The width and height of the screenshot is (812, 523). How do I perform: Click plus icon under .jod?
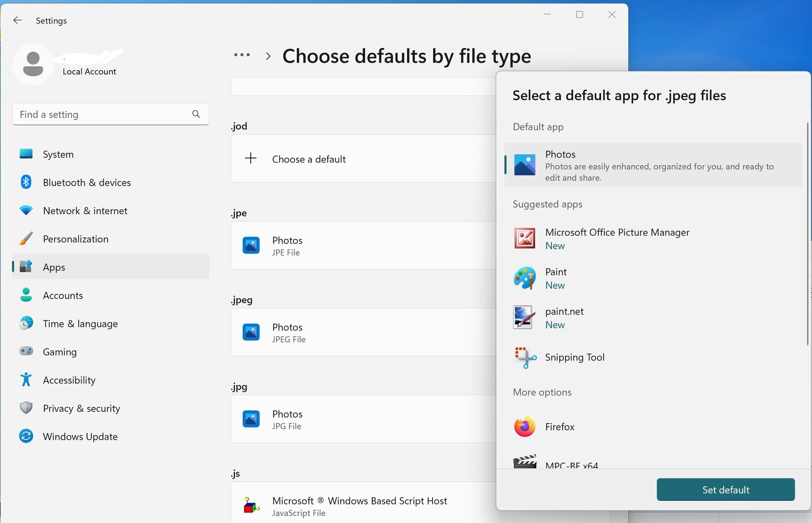click(251, 158)
